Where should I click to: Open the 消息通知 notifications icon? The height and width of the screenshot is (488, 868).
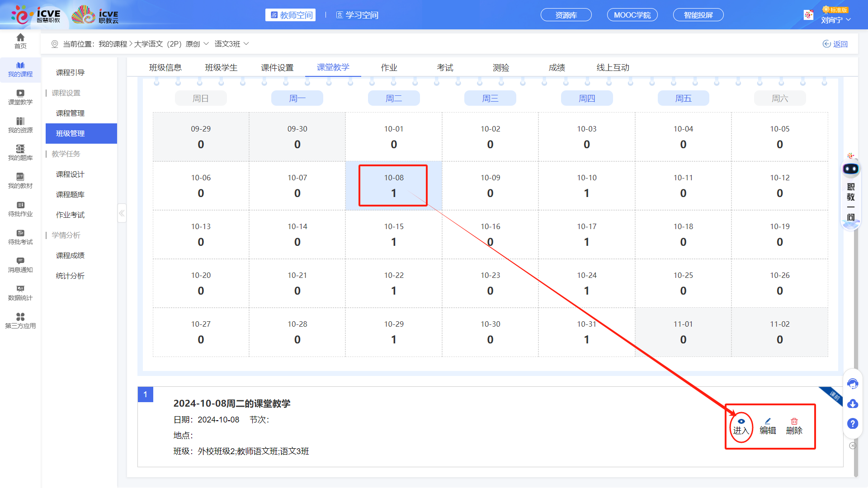tap(20, 265)
